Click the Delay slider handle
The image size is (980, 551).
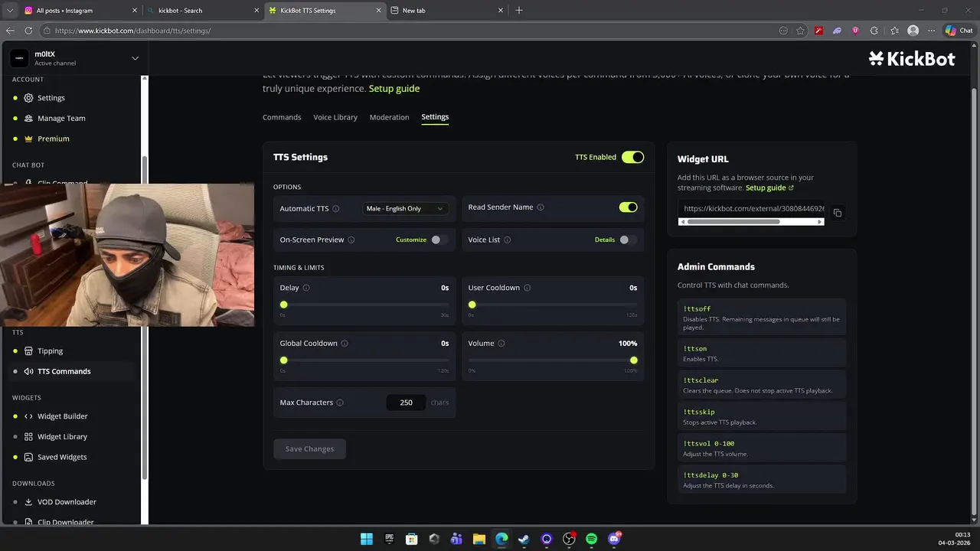[284, 305]
